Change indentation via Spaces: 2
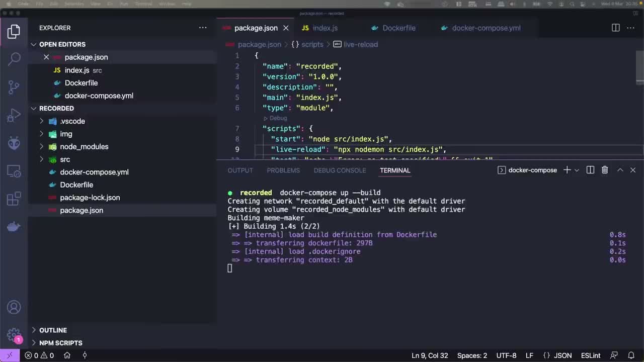Viewport: 644px width, 362px height. pos(472,355)
